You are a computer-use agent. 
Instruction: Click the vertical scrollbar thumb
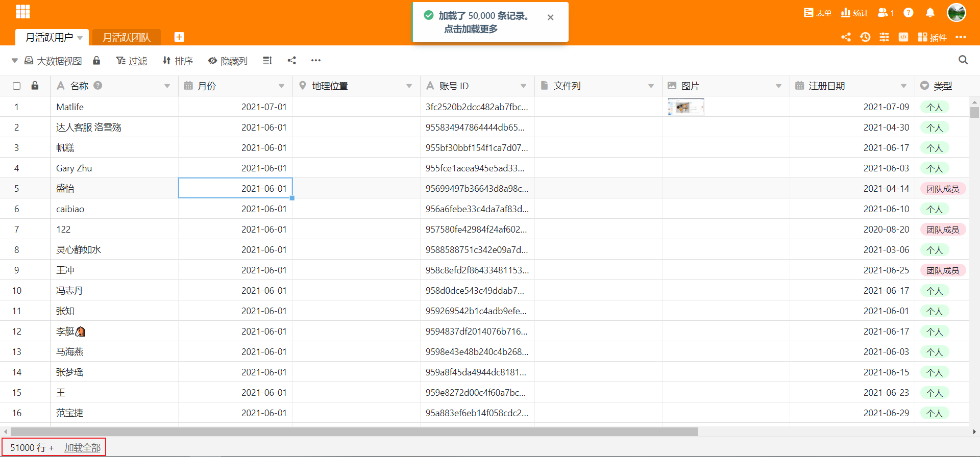coord(974,112)
